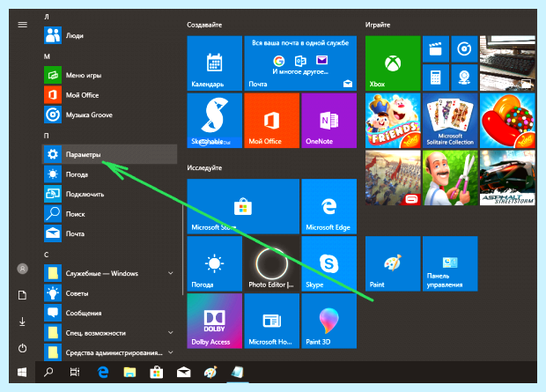This screenshot has width=546, height=392.
Task: Open the Календарь tile
Action: coord(215,63)
